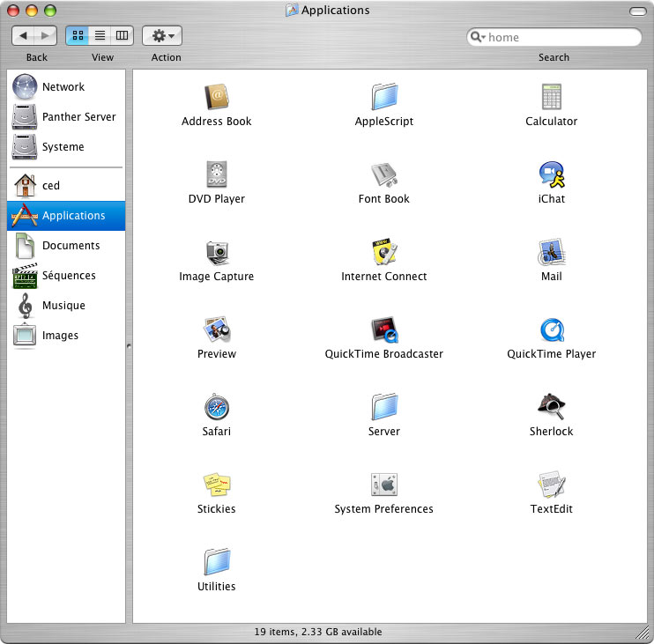Open the Séquences folder in sidebar
Image resolution: width=654 pixels, height=644 pixels.
click(66, 276)
